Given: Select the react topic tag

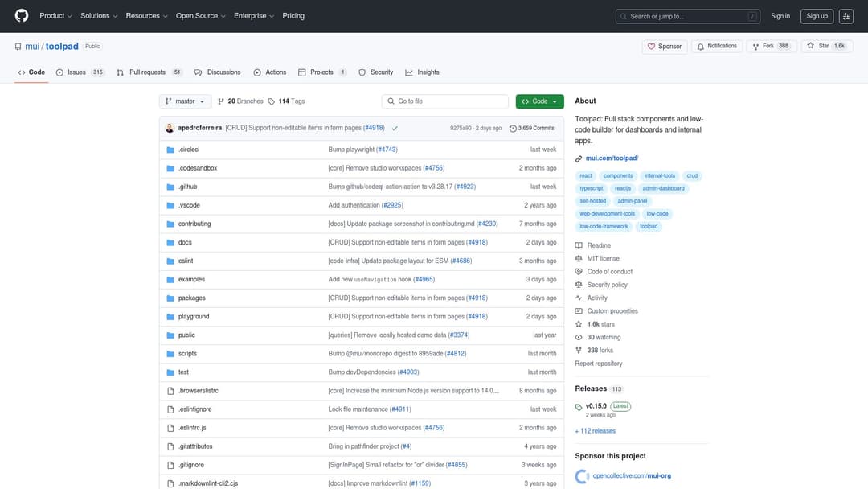Looking at the screenshot, I should (586, 176).
